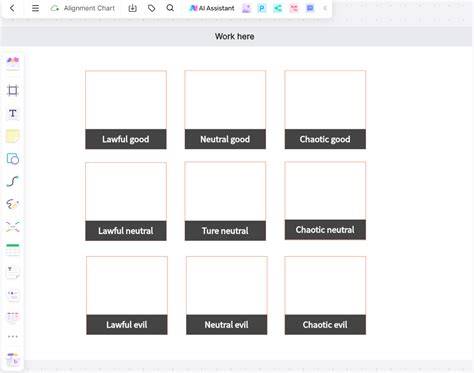Open the export download icon
The image size is (474, 373).
(x=132, y=8)
